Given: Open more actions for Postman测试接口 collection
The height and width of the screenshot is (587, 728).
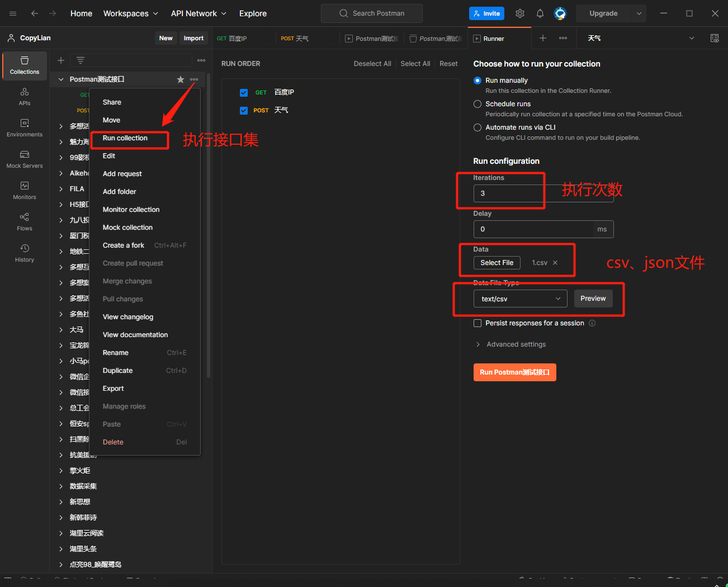Looking at the screenshot, I should click(x=194, y=79).
